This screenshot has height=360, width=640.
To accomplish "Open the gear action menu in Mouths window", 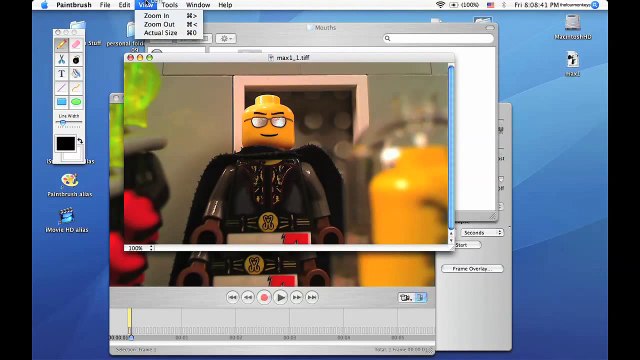I will tap(225, 38).
